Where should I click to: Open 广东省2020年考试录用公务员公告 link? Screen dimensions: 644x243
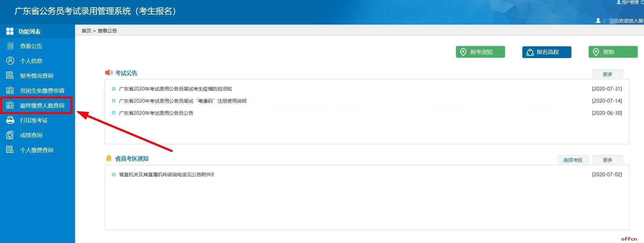pos(156,113)
